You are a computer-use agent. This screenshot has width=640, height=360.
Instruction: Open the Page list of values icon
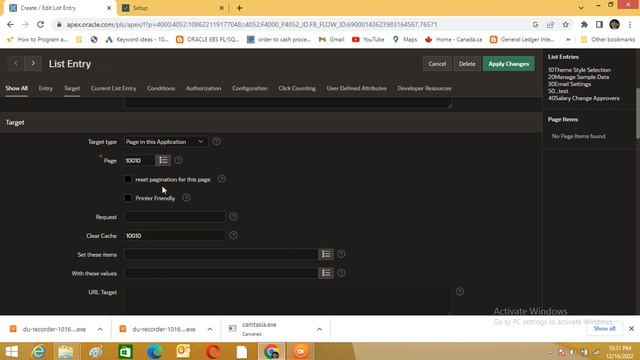[x=163, y=160]
